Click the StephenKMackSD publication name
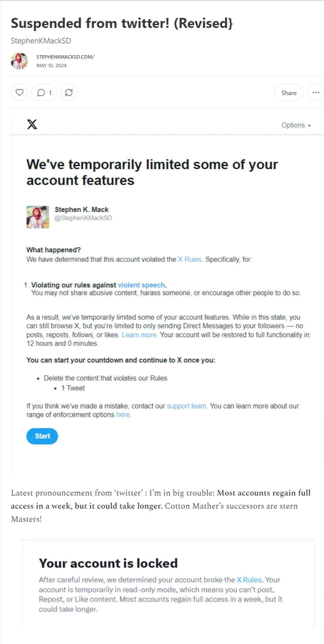Screen dimensions: 324x644 point(41,41)
